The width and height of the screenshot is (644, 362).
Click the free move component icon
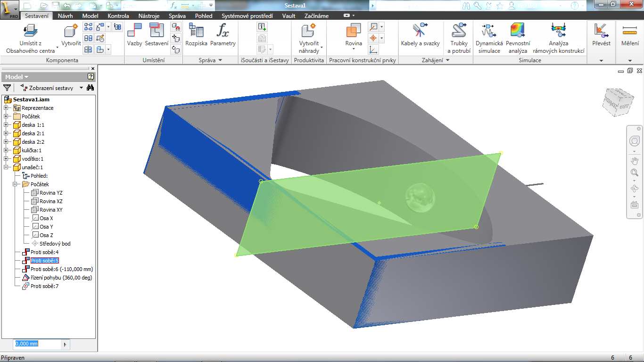coord(176,38)
